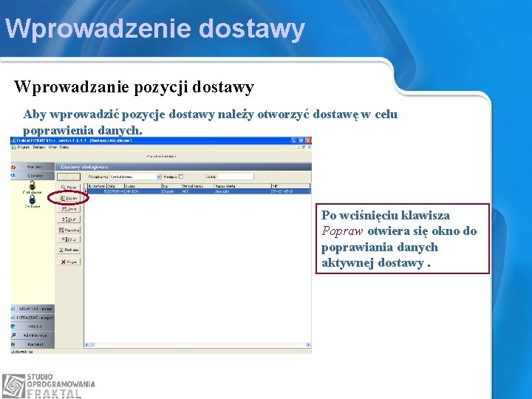Select the highlighted delivery row dated 2005-07-14
Viewport: 532px width, 399px height.
[x=199, y=191]
